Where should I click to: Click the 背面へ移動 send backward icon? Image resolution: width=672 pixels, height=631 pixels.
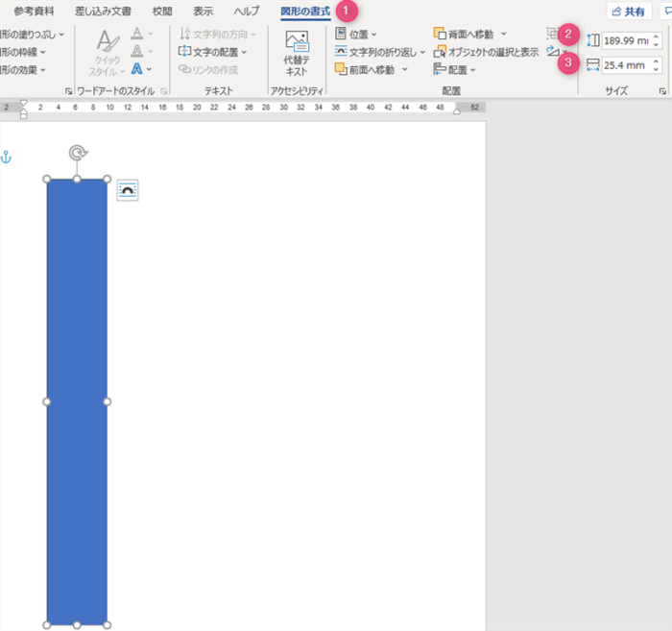pyautogui.click(x=440, y=34)
